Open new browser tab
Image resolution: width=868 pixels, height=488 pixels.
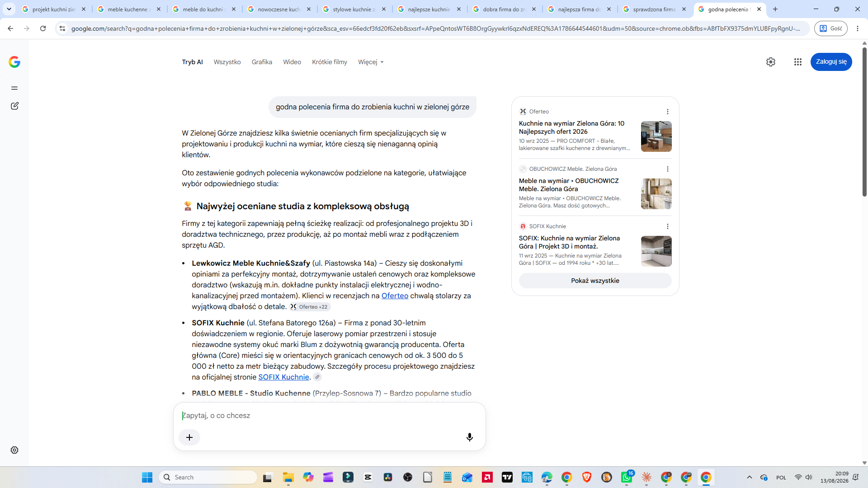[x=775, y=9]
